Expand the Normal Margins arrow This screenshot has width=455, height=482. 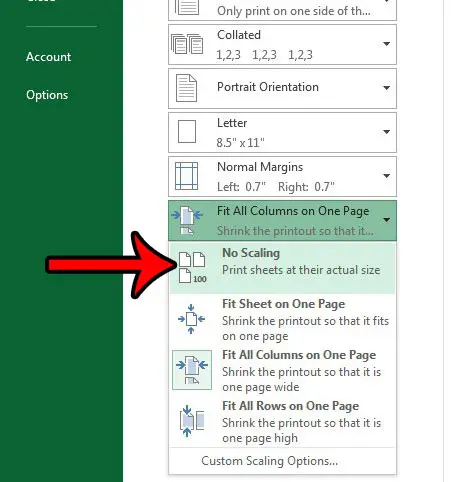point(386,176)
